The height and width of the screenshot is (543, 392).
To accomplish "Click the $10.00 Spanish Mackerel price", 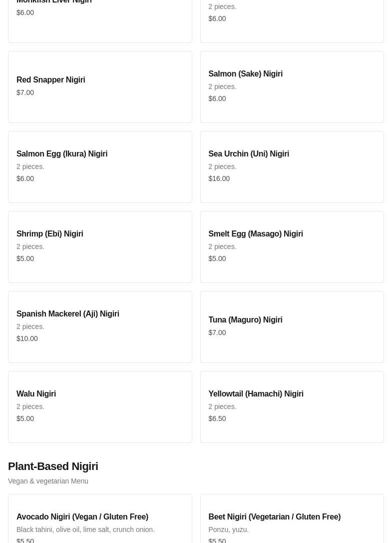I will pyautogui.click(x=27, y=338).
